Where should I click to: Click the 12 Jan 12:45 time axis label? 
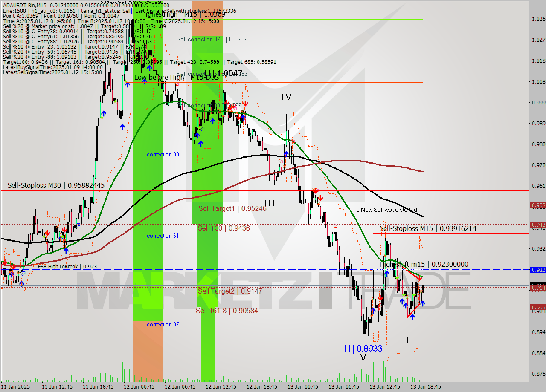coord(221,387)
